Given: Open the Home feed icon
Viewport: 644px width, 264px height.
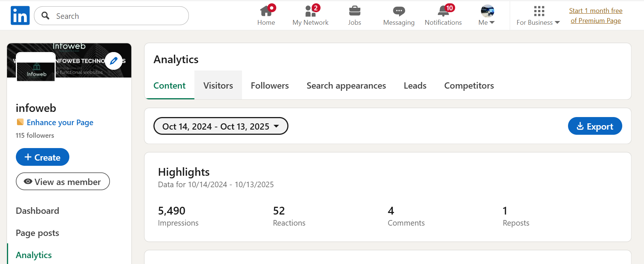Looking at the screenshot, I should [266, 11].
